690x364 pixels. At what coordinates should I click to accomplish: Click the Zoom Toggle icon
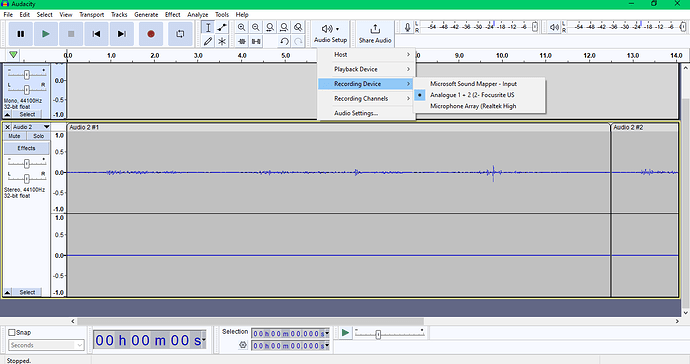pos(298,27)
